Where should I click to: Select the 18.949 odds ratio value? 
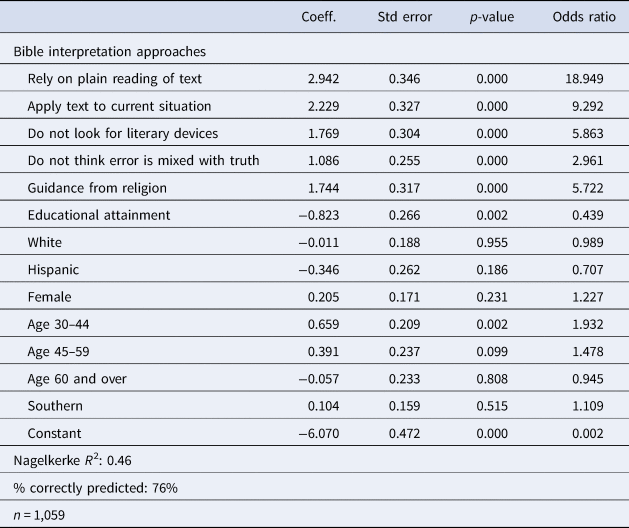(589, 79)
